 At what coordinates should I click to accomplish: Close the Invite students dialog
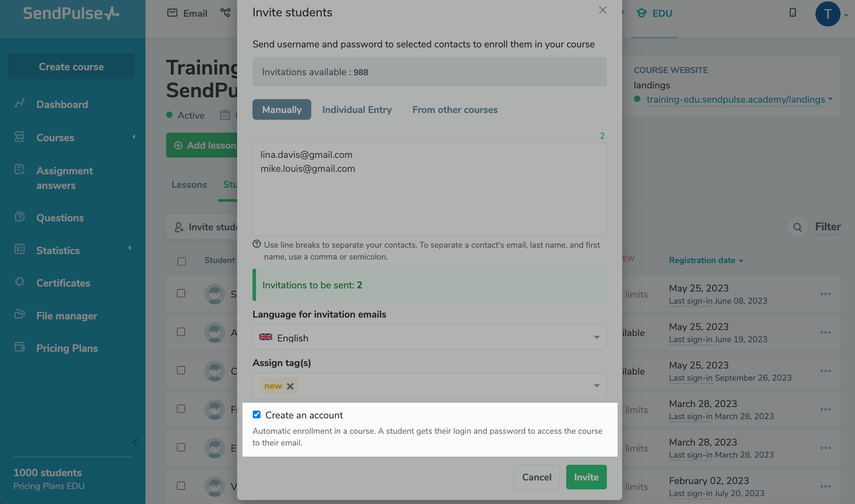pyautogui.click(x=603, y=10)
